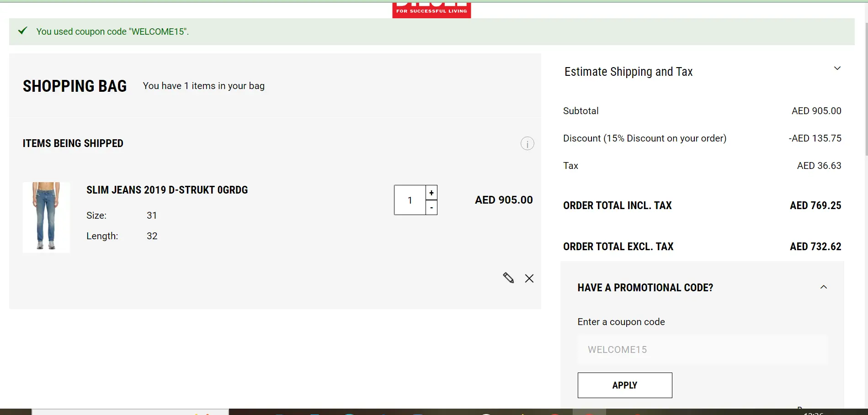This screenshot has width=868, height=415.
Task: Collapse the Estimate Shipping and Tax section
Action: click(837, 68)
